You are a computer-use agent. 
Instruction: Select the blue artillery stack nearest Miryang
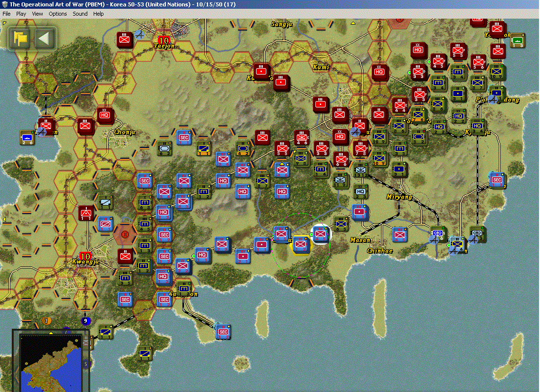360,212
